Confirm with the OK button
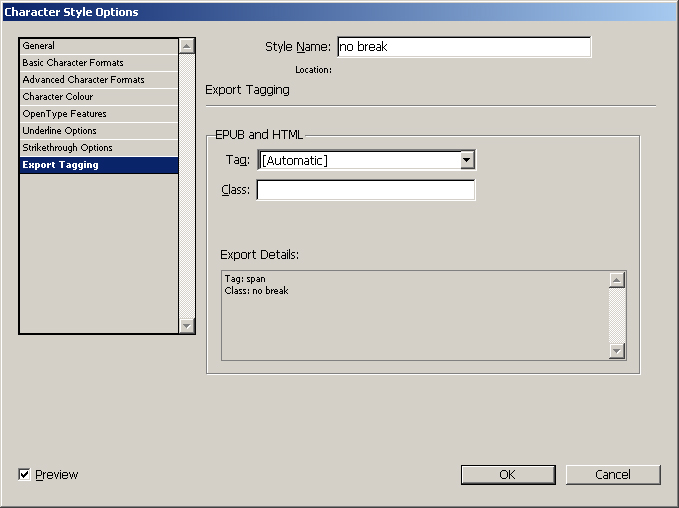This screenshot has width=679, height=508. 508,475
